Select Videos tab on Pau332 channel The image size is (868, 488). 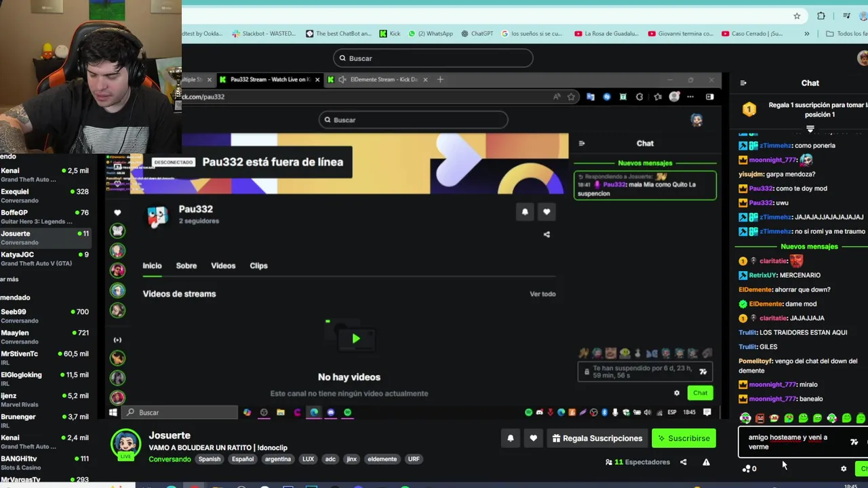(x=223, y=266)
